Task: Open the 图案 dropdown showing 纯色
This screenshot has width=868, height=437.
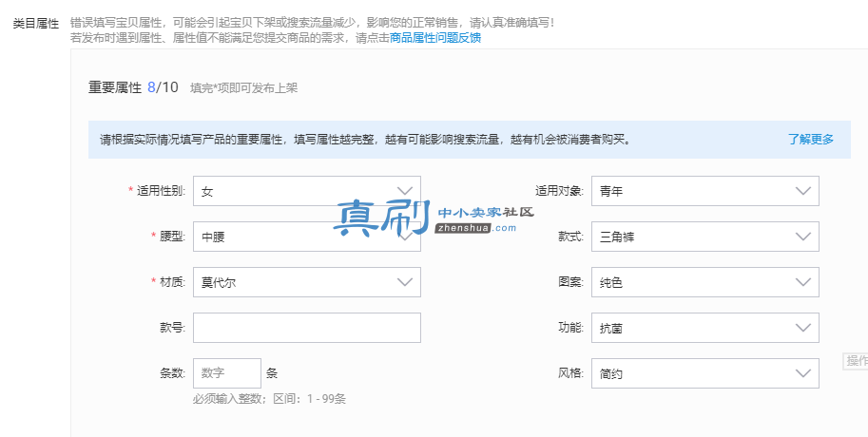Action: pyautogui.click(x=704, y=282)
